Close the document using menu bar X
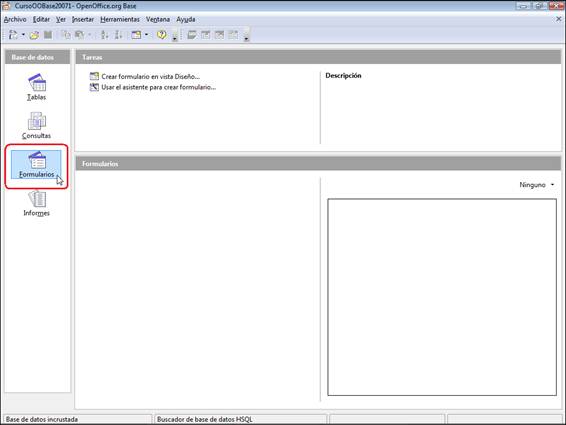566x425 pixels. click(558, 19)
